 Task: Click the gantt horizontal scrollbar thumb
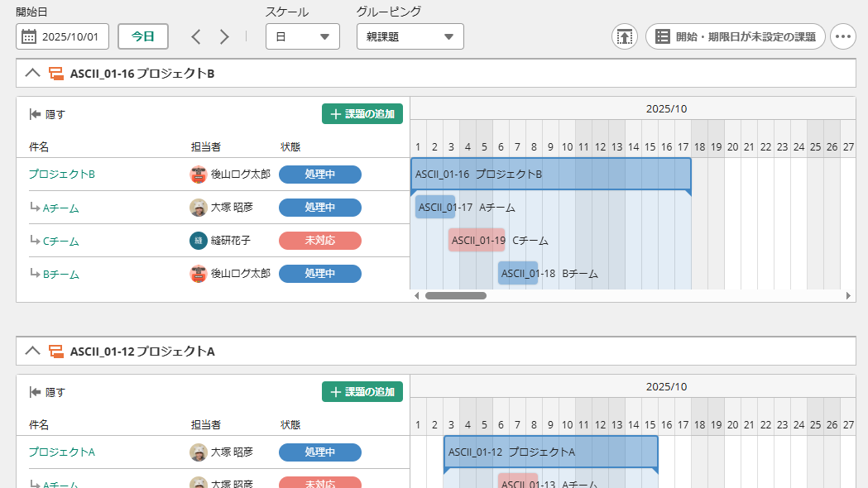click(x=455, y=295)
